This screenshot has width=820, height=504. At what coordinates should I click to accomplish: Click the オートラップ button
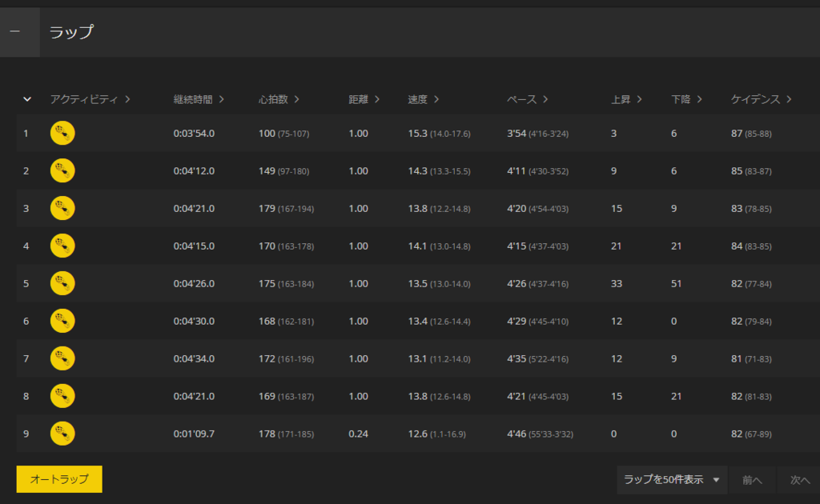tap(59, 479)
